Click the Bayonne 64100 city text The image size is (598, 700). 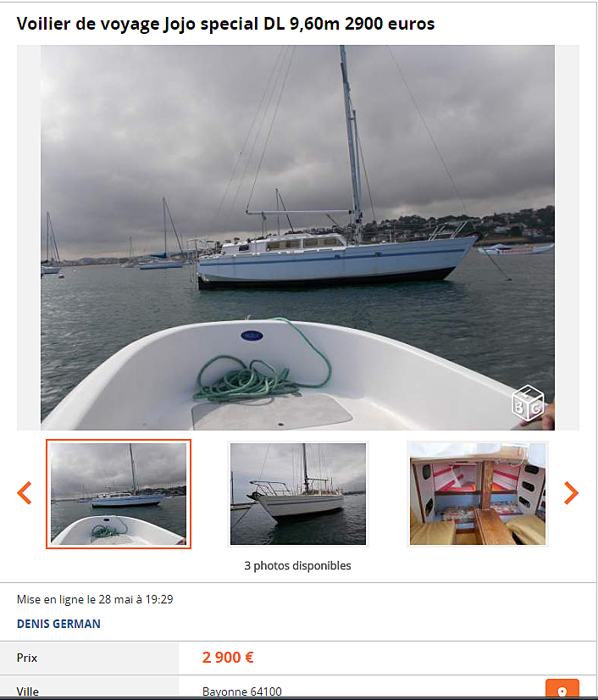click(242, 692)
